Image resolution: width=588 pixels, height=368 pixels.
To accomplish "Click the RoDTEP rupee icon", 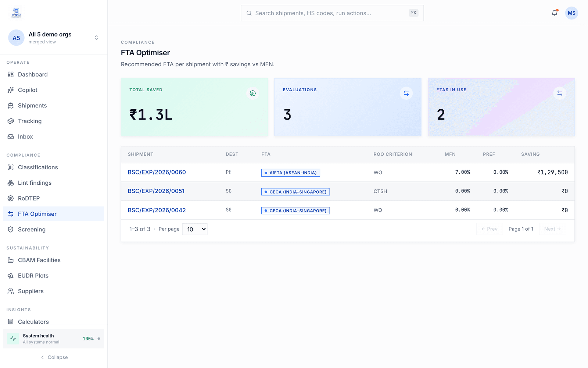I will pyautogui.click(x=11, y=198).
